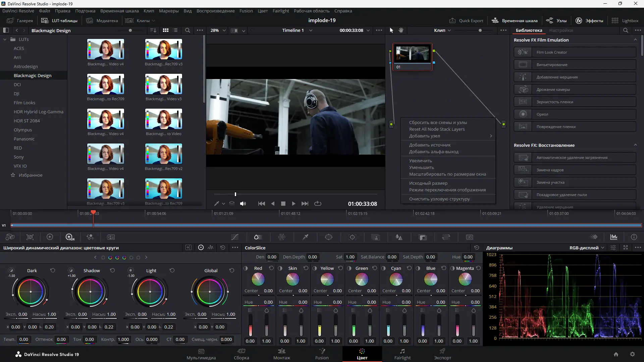This screenshot has width=644, height=362.
Task: Switch LUT browser to list view
Action: (x=175, y=30)
